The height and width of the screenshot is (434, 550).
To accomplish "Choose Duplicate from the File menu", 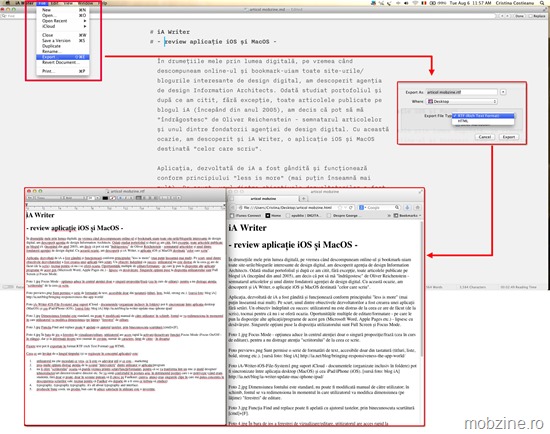I will click(63, 46).
